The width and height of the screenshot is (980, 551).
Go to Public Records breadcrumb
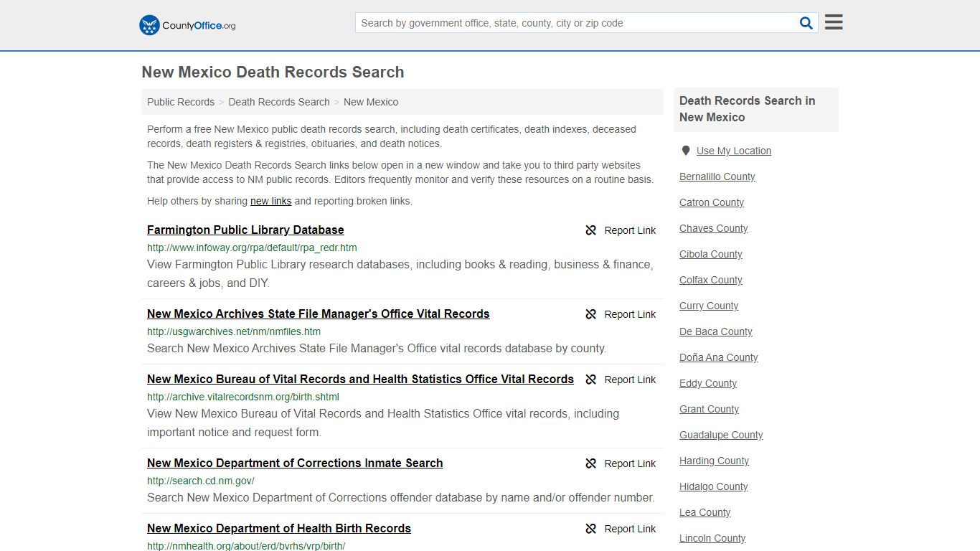(181, 102)
